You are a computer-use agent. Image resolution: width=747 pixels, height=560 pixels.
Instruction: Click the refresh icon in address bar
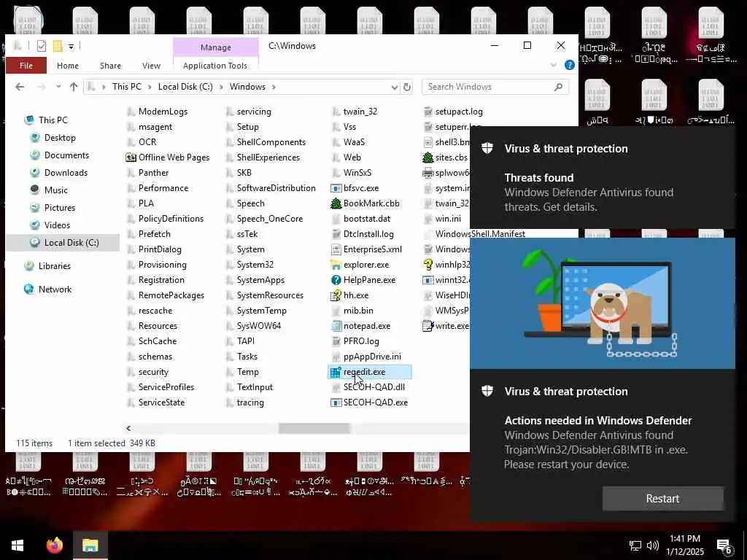tap(407, 87)
